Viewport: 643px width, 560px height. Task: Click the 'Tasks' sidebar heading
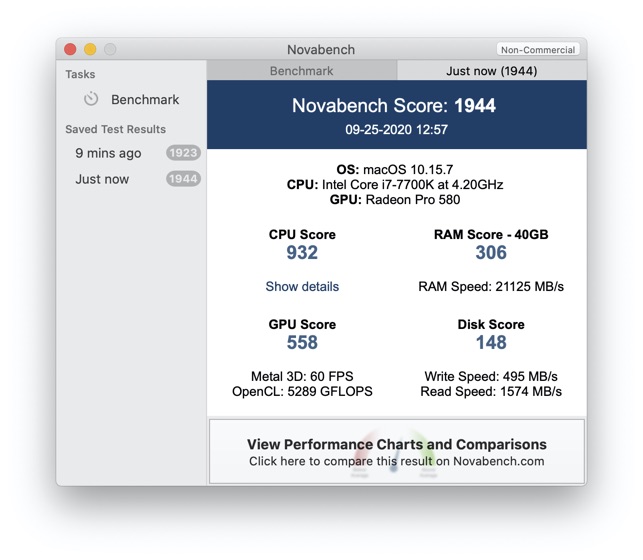[80, 74]
